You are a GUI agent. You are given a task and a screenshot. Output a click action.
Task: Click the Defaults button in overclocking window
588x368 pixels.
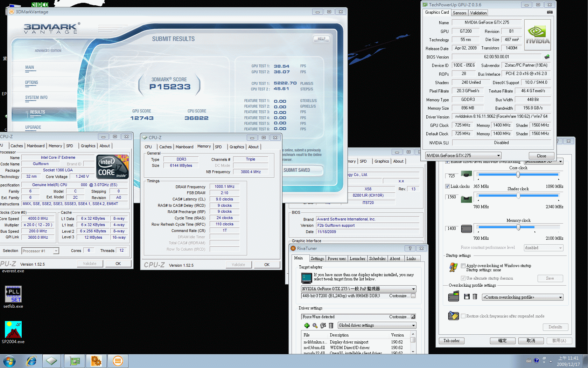point(555,327)
